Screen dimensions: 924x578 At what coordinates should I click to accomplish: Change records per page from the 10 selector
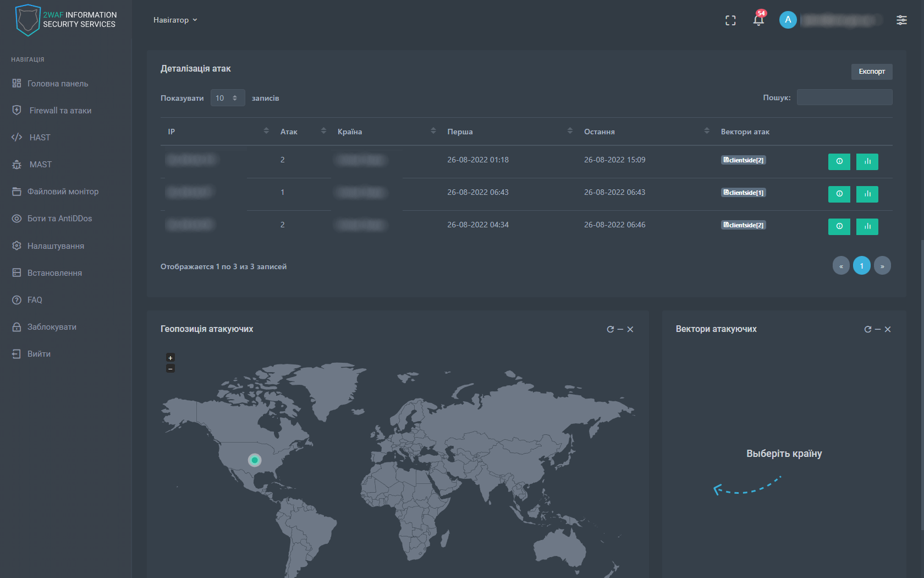(227, 97)
